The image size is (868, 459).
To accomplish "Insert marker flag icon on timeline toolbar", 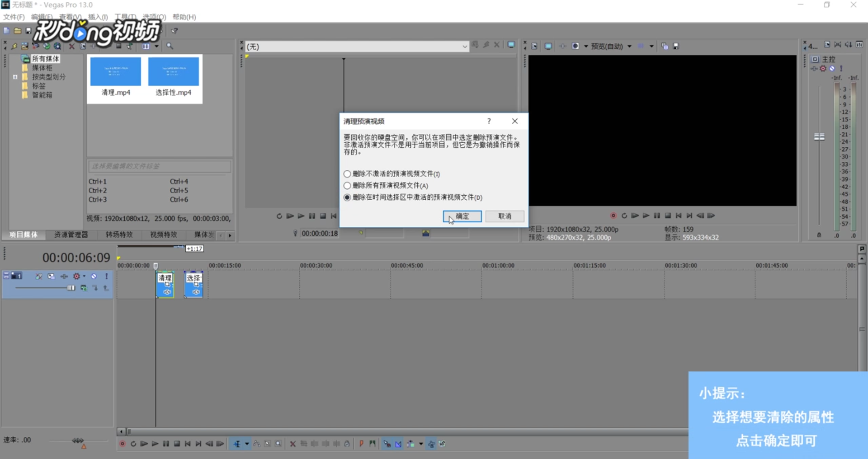I will (x=361, y=444).
